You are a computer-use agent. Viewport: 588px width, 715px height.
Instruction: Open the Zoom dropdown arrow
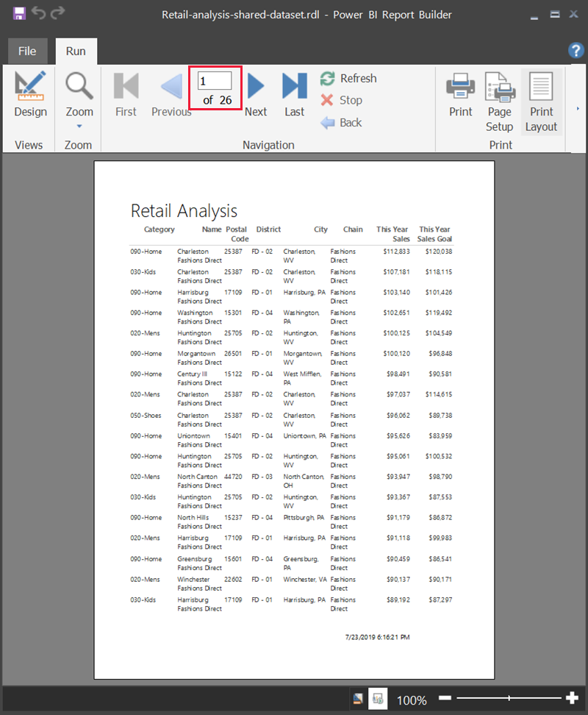[79, 127]
